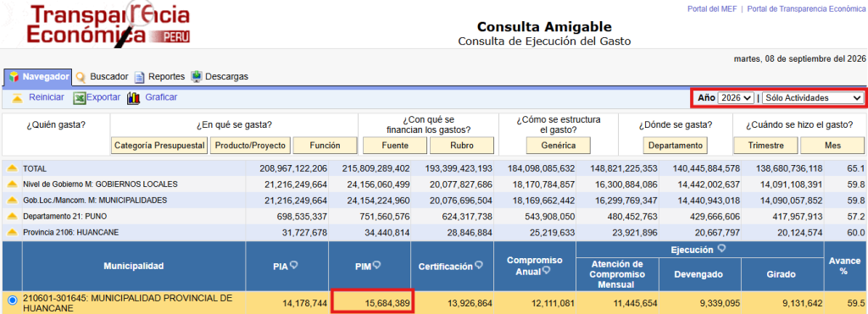
Task: Click the Devengado value 9,339,095
Action: 719,304
